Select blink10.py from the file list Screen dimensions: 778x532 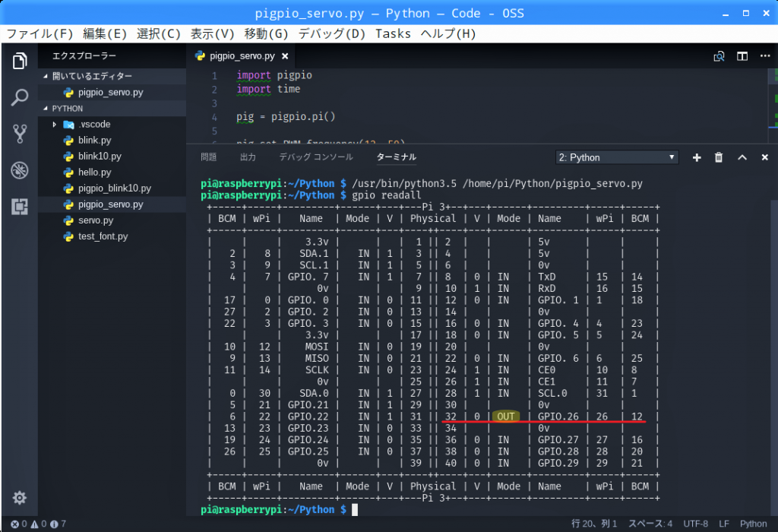tap(99, 157)
